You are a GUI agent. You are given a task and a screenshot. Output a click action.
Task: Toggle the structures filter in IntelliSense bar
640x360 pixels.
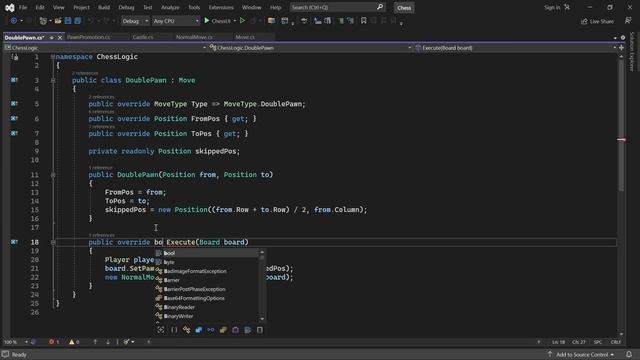pyautogui.click(x=223, y=330)
